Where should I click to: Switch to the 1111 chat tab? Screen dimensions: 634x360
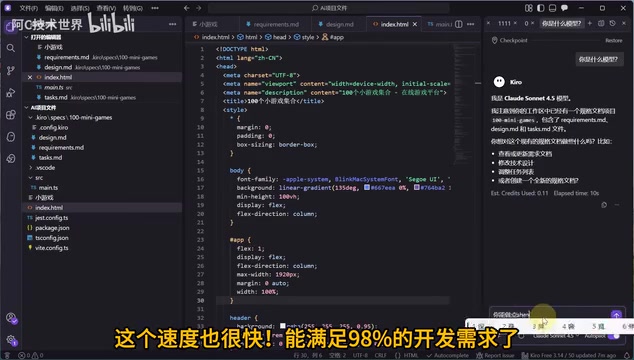[504, 23]
